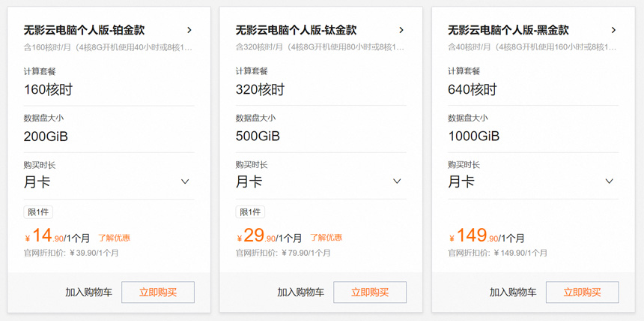Screen dimensions: 644x321
Task: Select the 320核时 value
Action: [260, 90]
